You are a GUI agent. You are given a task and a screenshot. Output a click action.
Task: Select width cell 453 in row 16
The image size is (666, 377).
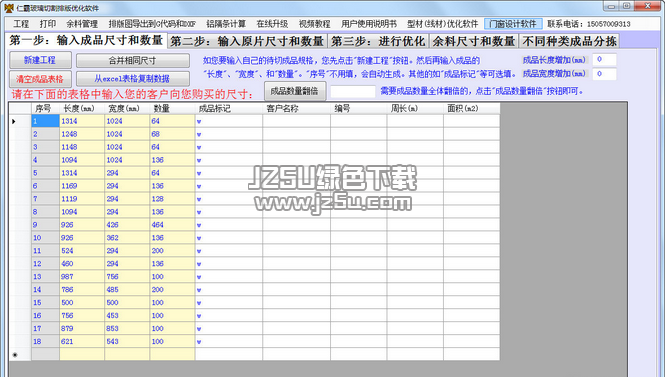(127, 315)
